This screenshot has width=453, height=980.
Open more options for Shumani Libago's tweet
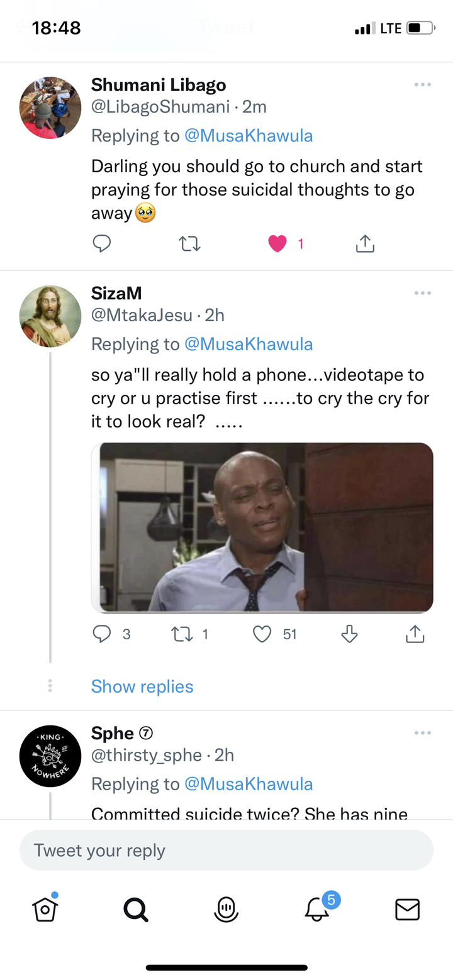423,85
